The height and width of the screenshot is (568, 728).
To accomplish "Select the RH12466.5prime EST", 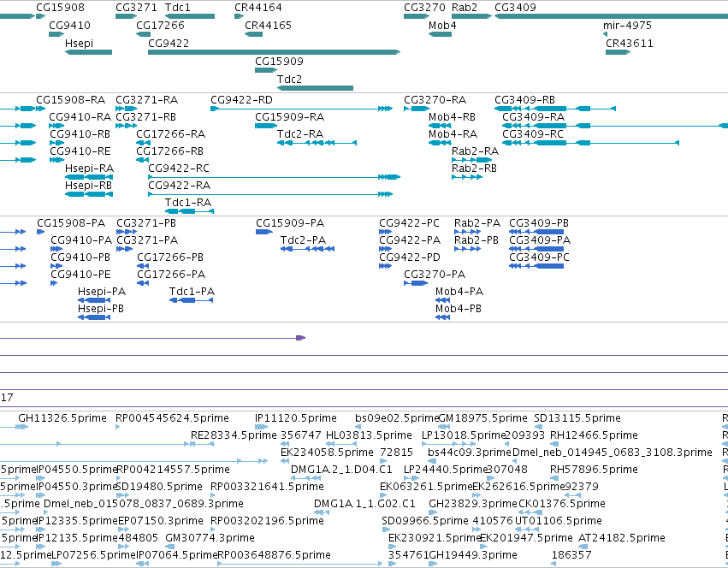I will tap(553, 444).
